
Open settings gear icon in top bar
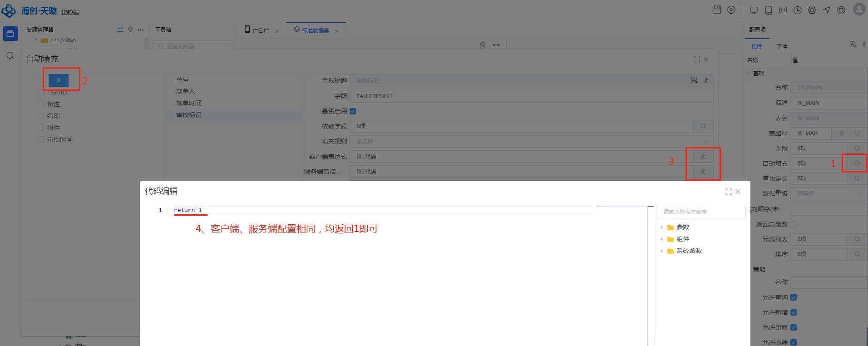(x=812, y=10)
